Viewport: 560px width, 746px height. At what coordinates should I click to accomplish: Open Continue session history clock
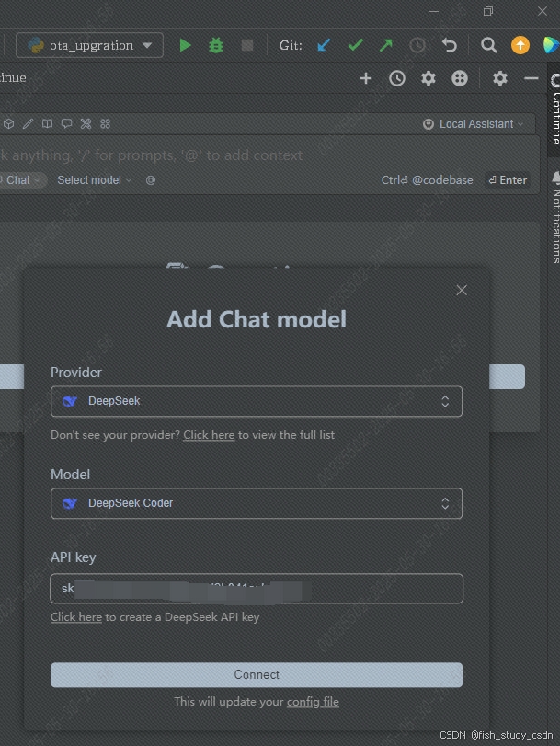point(397,78)
